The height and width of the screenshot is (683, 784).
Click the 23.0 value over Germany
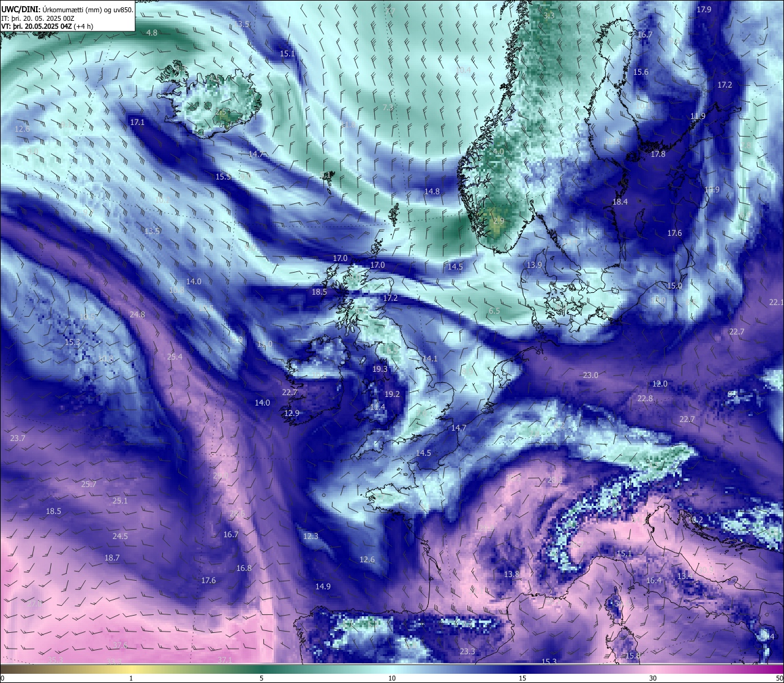point(590,375)
